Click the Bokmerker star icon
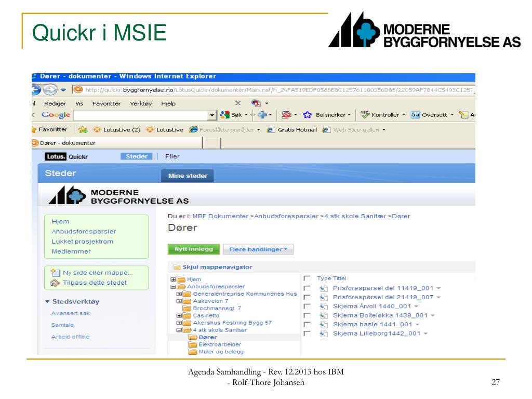The height and width of the screenshot is (399, 532). 308,115
